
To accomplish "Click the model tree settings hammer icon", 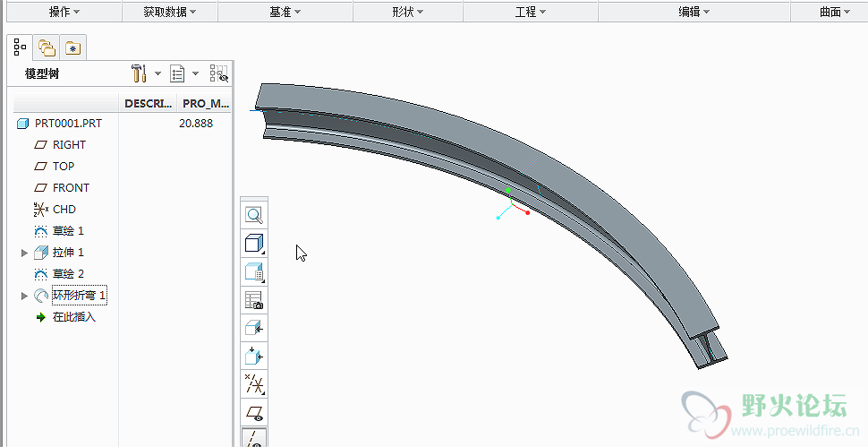I will point(139,73).
